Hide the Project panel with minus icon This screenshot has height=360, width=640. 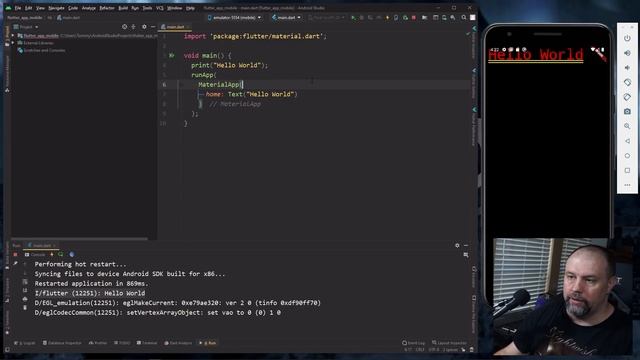click(153, 27)
